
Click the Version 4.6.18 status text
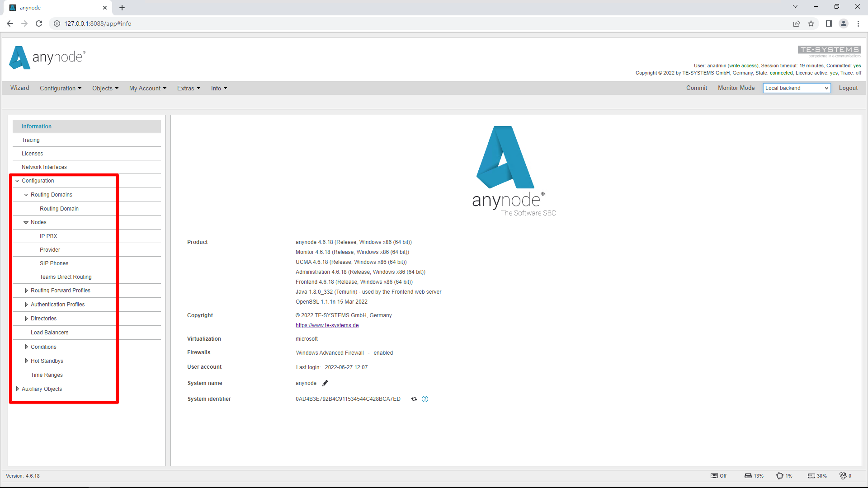tap(23, 476)
